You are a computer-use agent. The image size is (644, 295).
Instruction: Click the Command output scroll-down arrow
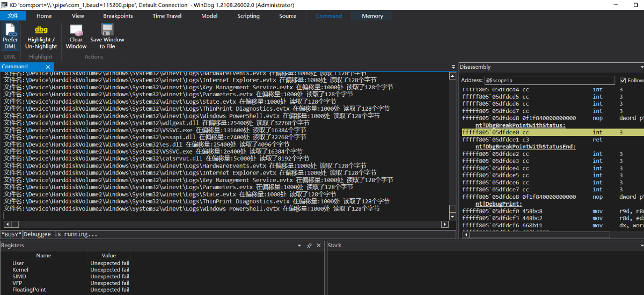(452, 217)
